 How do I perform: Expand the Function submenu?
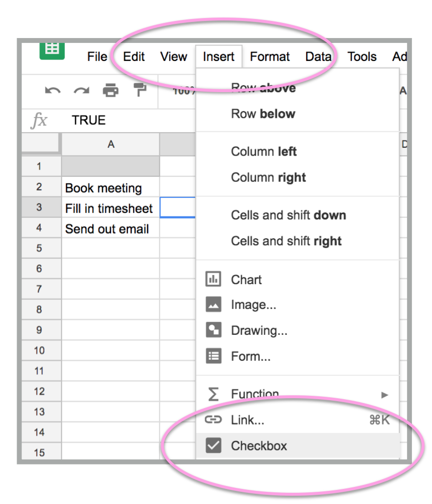click(385, 395)
